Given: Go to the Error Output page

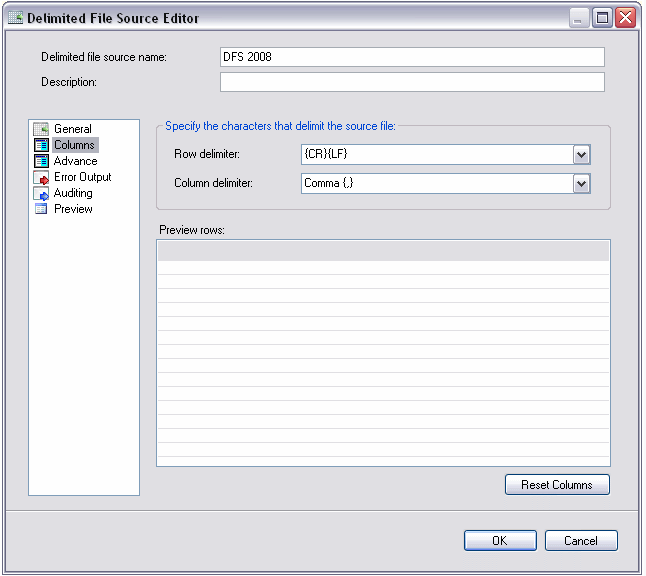Looking at the screenshot, I should [82, 177].
